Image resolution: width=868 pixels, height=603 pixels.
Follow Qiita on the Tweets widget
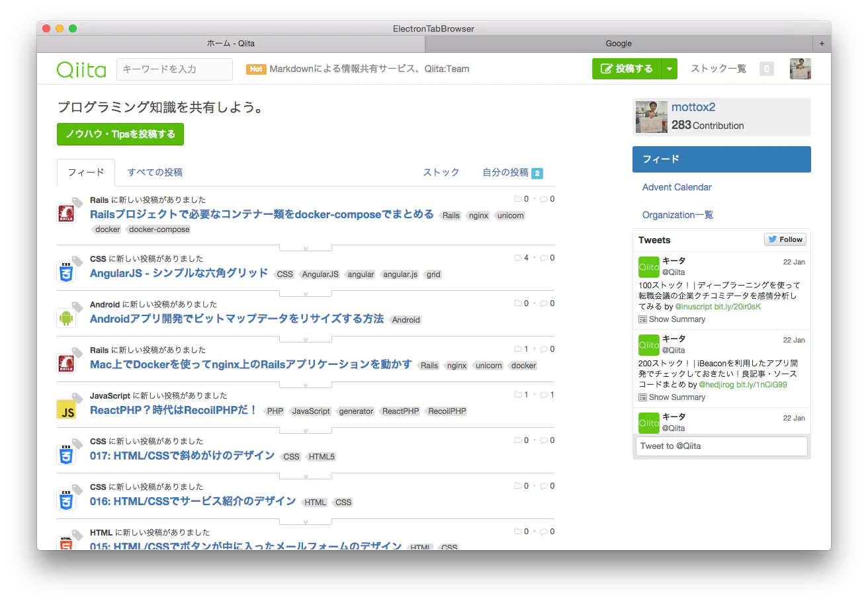tap(785, 239)
